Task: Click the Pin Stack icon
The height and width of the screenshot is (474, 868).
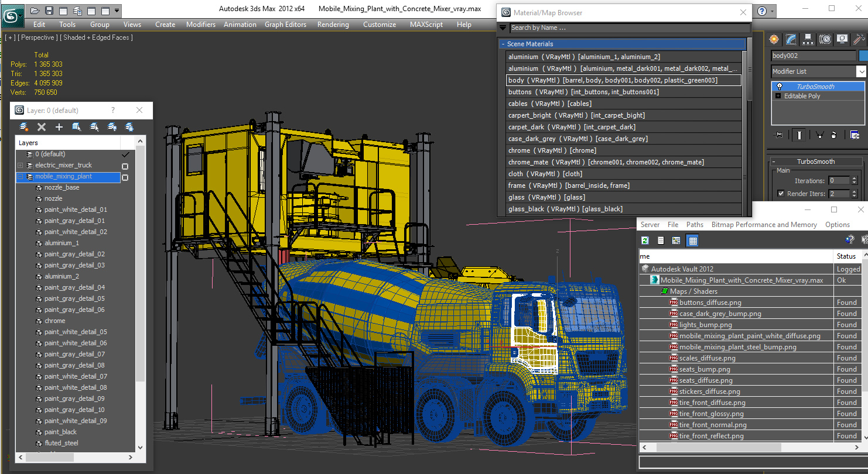Action: tap(778, 135)
